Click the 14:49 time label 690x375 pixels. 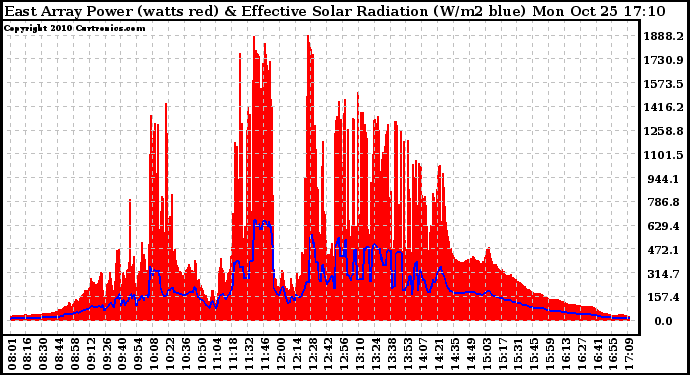coord(470,354)
